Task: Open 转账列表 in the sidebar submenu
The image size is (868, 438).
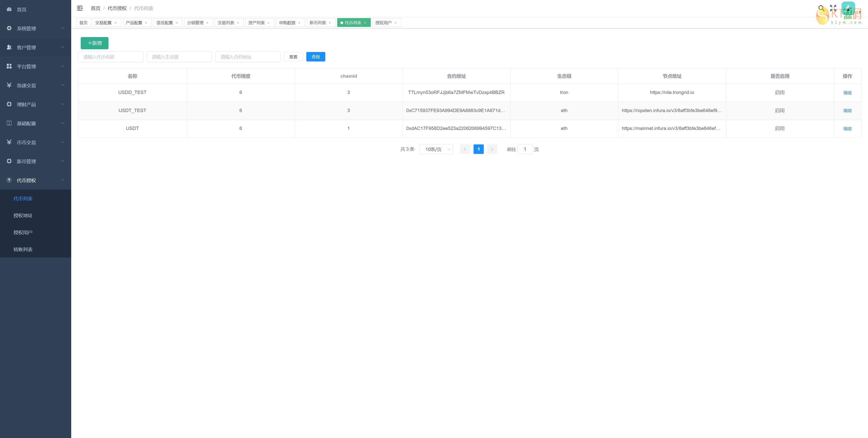Action: tap(23, 249)
